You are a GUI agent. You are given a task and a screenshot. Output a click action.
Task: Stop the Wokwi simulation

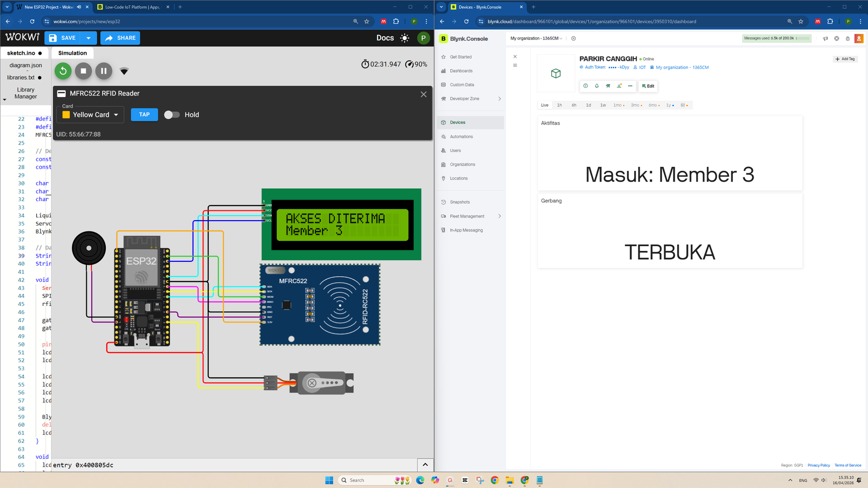point(83,71)
